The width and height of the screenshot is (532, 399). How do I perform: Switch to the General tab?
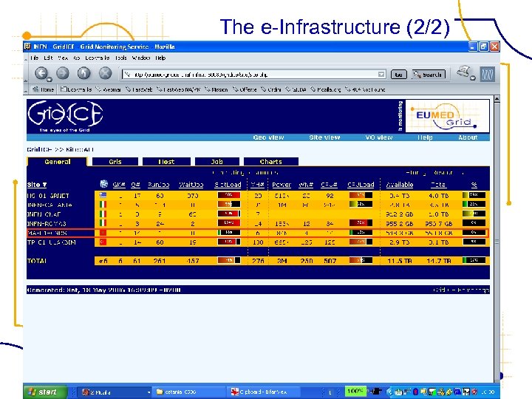click(x=58, y=162)
